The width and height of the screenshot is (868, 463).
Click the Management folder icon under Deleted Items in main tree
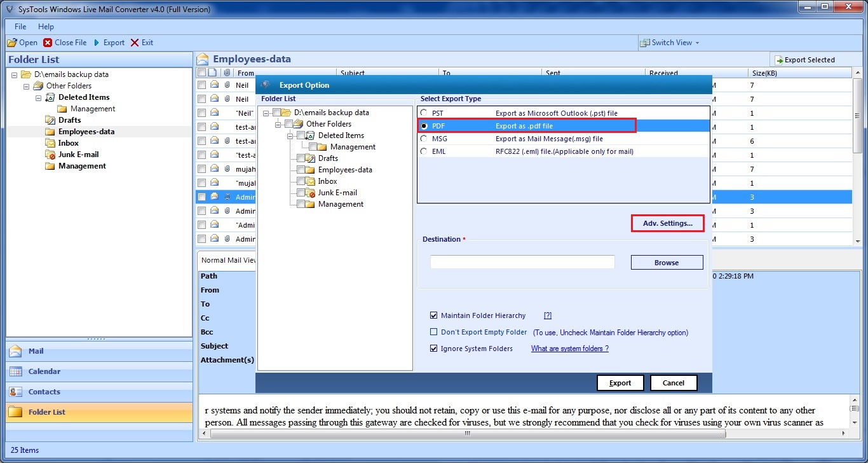tap(62, 109)
